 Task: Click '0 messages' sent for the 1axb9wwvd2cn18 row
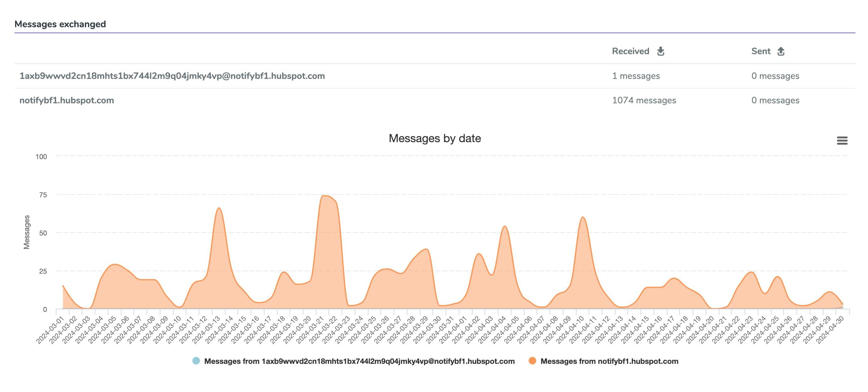[x=775, y=76]
